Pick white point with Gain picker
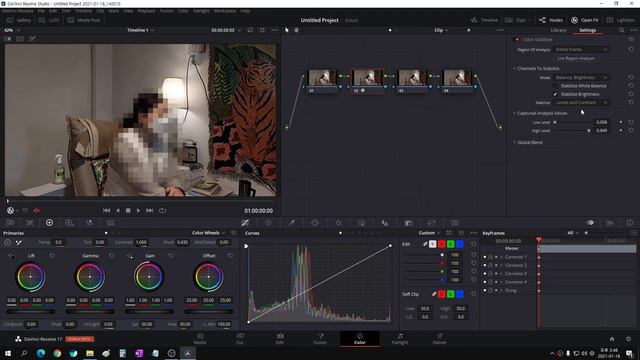The image size is (640, 360). (x=129, y=256)
